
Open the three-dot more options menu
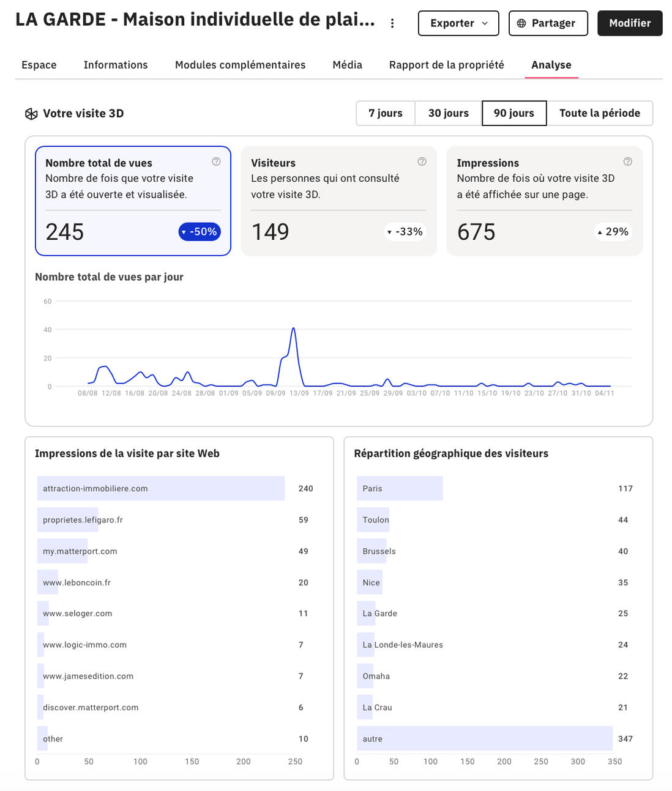click(x=392, y=23)
